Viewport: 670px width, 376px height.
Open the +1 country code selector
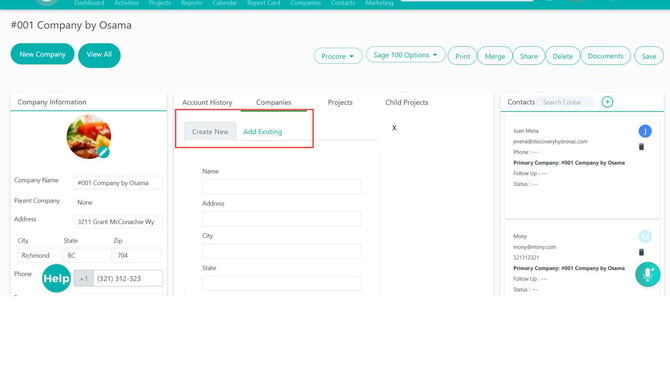click(x=84, y=279)
